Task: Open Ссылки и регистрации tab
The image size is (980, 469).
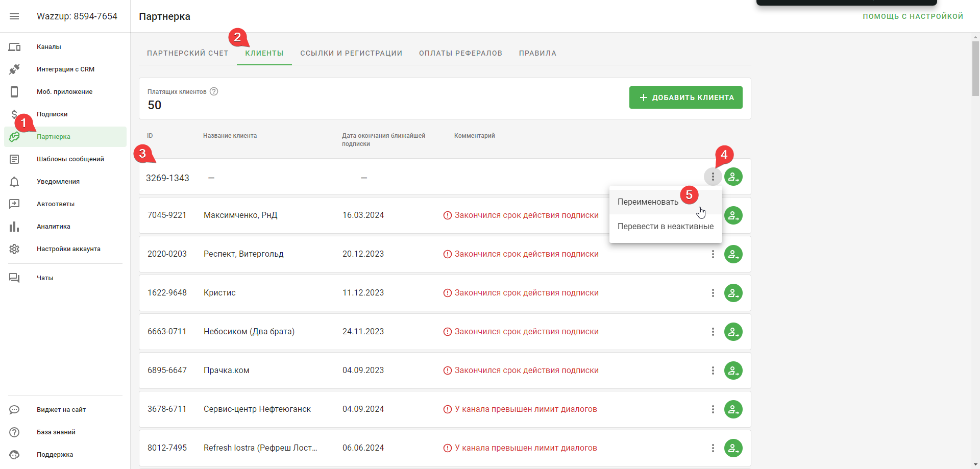Action: tap(351, 53)
